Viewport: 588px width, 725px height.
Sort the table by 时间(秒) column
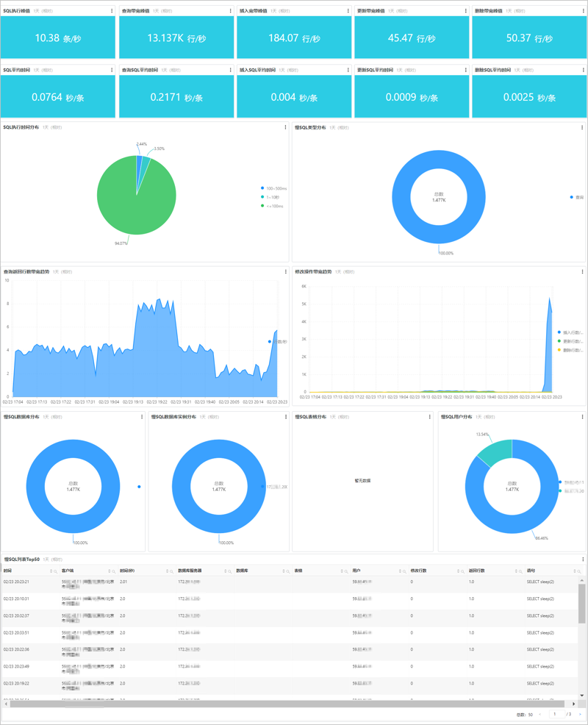coord(168,571)
